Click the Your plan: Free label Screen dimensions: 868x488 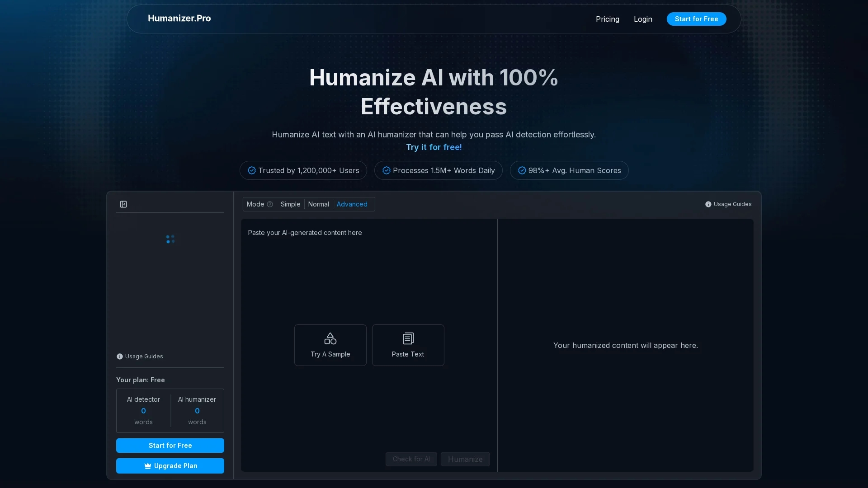click(140, 380)
